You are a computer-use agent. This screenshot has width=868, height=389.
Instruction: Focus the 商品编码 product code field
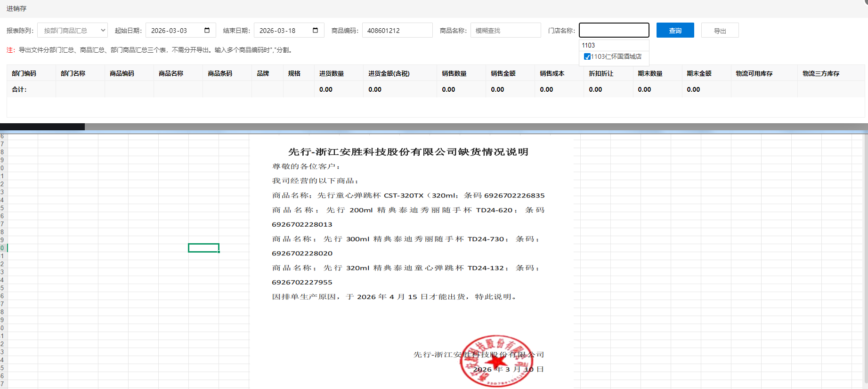pos(397,31)
